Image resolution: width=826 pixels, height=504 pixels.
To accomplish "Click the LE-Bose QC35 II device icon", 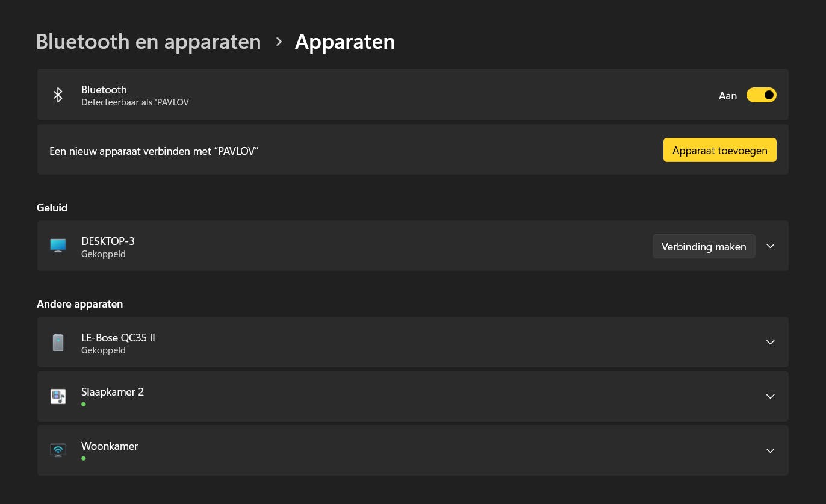I will tap(58, 342).
